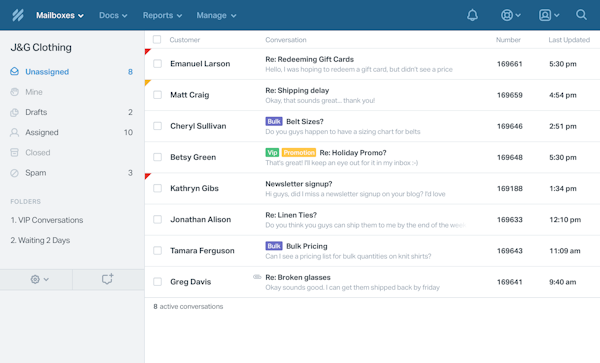Check the Greg Davis conversation
Image resolution: width=600 pixels, height=363 pixels.
[157, 282]
